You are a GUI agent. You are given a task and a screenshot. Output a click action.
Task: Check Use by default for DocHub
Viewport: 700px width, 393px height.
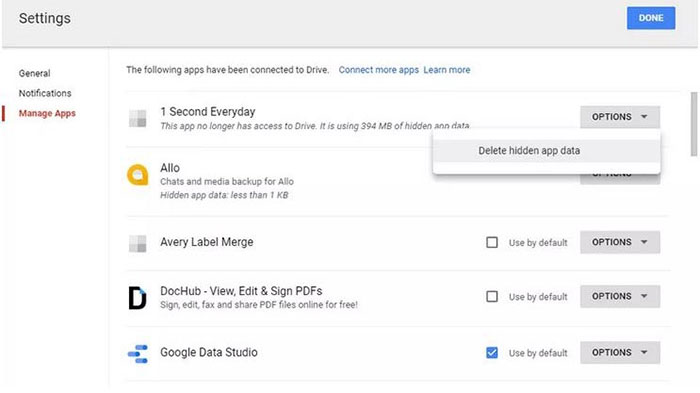click(492, 297)
